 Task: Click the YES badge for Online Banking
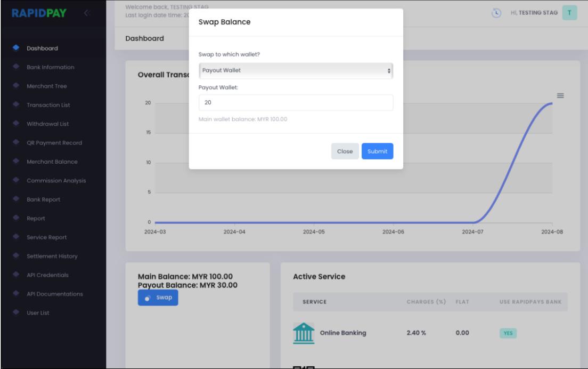[508, 333]
